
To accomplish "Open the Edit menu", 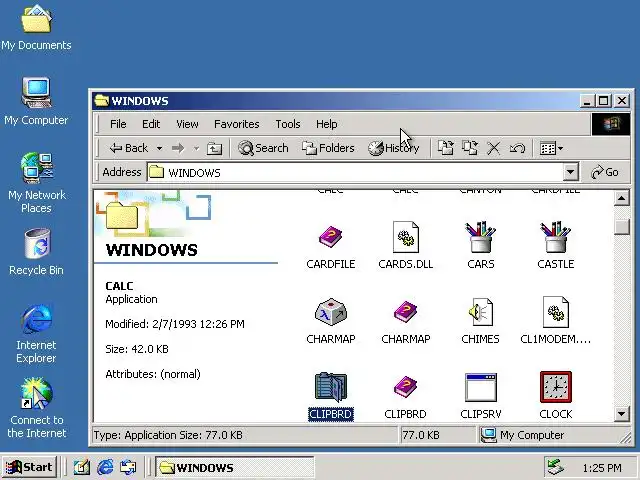I will pos(151,124).
